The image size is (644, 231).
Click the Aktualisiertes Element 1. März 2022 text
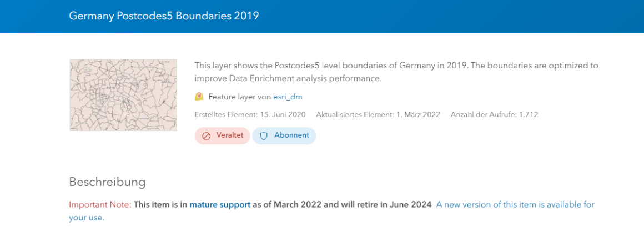(x=378, y=115)
